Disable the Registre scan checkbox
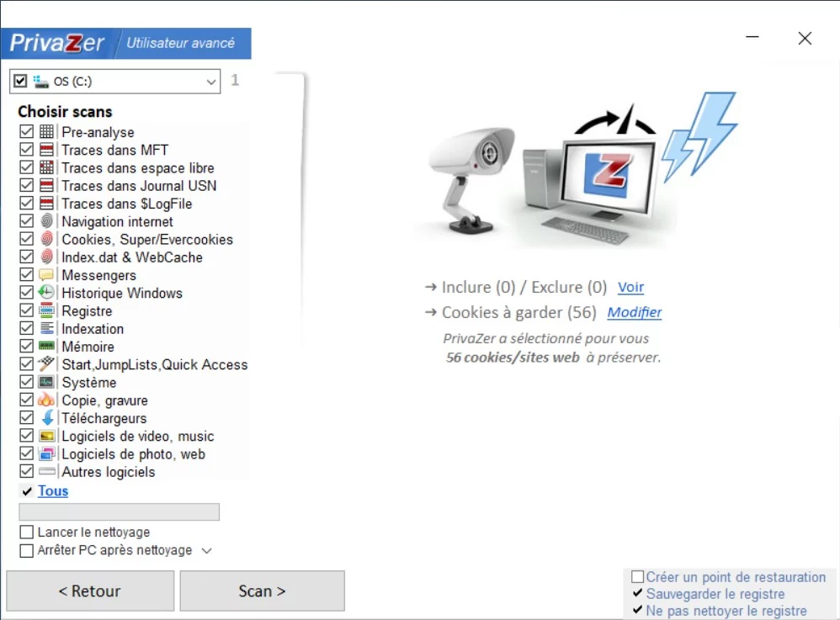Screen dimensions: 840x620 click(x=26, y=310)
